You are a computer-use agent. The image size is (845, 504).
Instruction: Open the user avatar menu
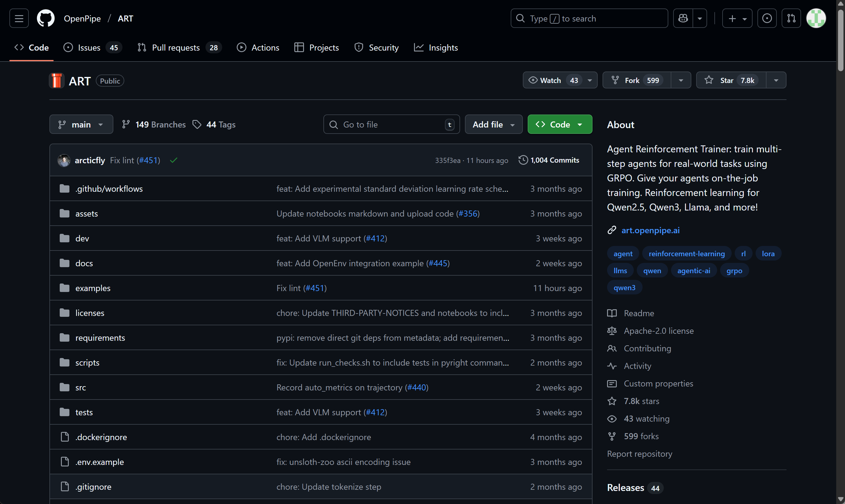coord(816,18)
